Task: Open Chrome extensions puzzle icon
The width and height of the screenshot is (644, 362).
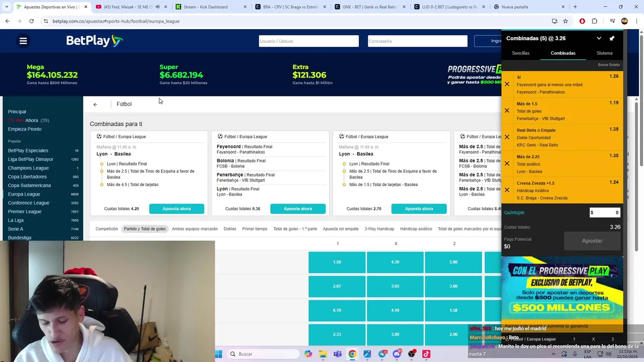Action: pos(595,21)
